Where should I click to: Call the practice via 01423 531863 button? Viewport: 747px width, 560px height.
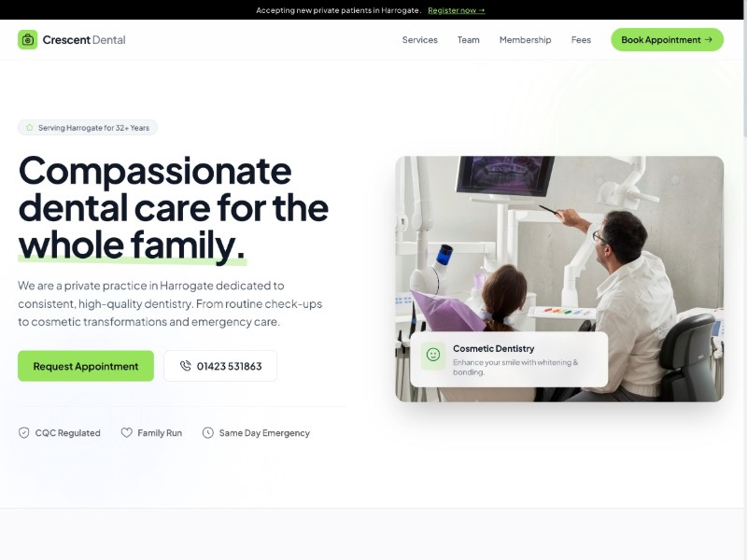[x=220, y=366]
